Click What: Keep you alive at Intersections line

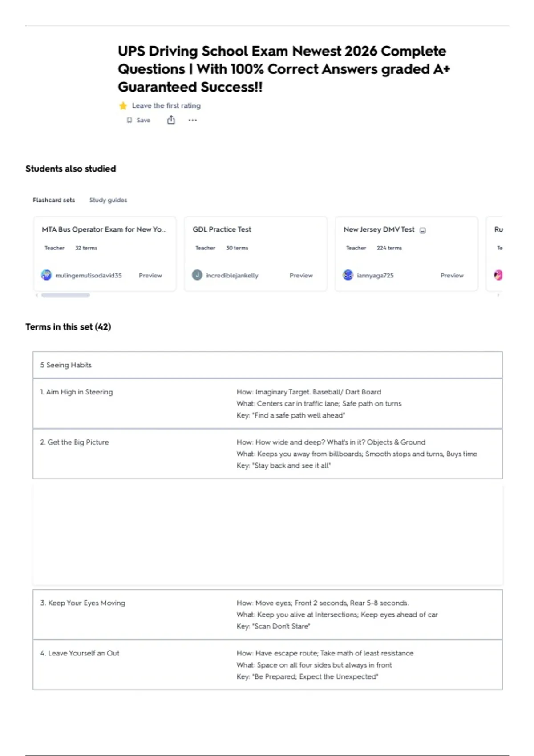point(337,615)
